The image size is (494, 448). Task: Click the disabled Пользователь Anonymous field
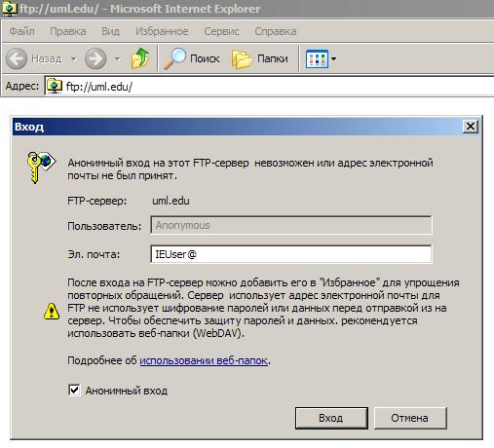coord(291,225)
